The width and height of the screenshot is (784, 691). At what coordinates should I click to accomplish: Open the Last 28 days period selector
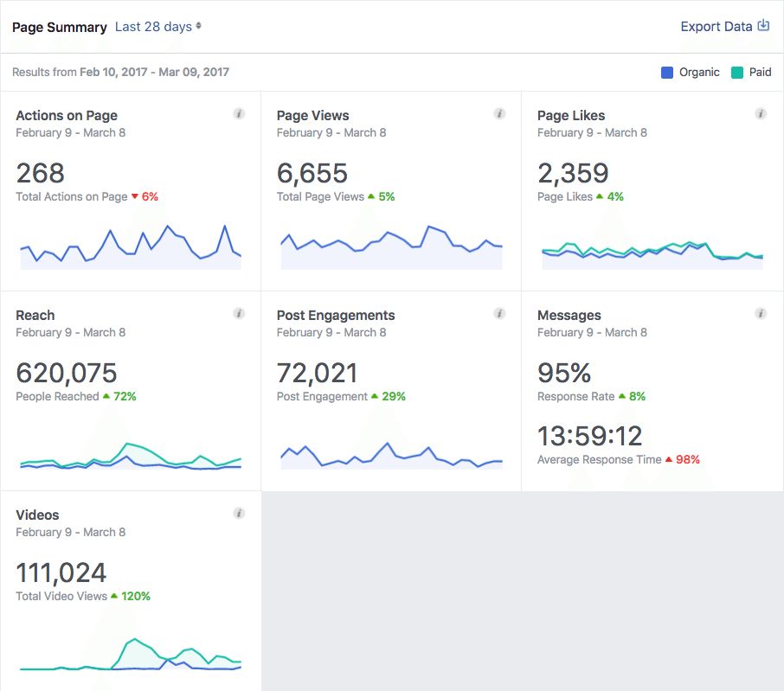(157, 27)
